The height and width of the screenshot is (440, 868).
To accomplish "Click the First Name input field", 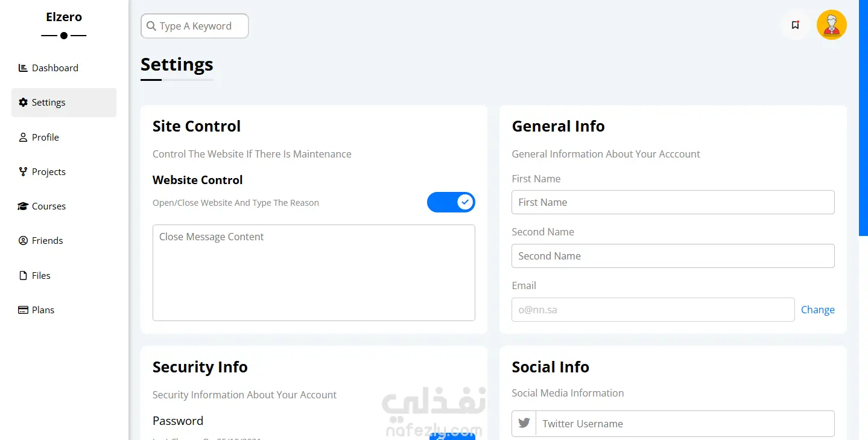I will pyautogui.click(x=673, y=202).
